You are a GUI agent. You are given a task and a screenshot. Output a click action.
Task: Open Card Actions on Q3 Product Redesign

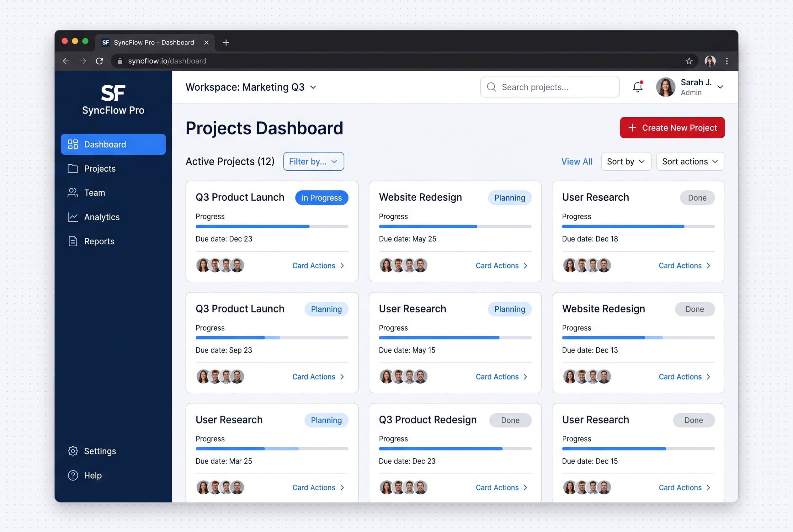(x=502, y=487)
